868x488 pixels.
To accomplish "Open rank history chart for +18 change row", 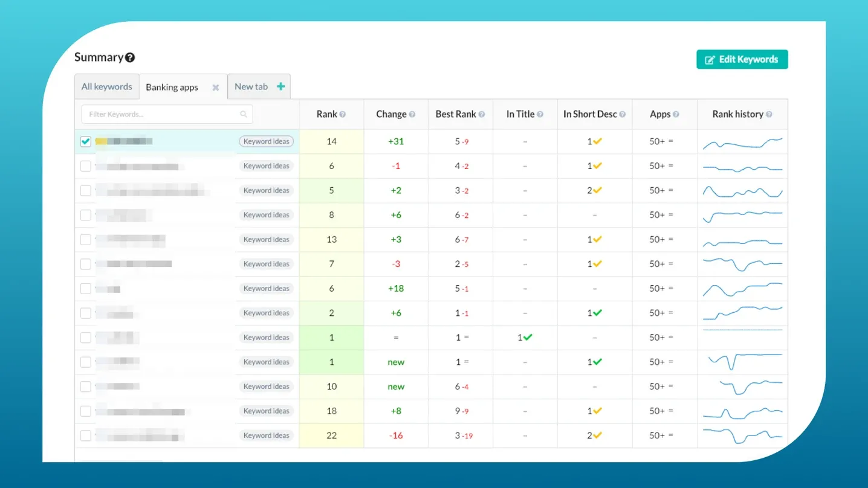I will tap(742, 289).
